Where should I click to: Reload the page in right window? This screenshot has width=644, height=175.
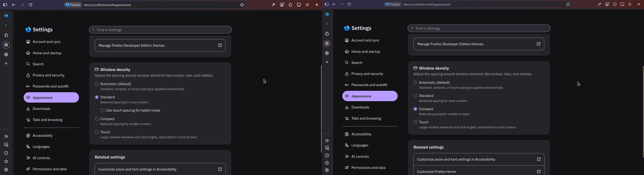[349, 4]
